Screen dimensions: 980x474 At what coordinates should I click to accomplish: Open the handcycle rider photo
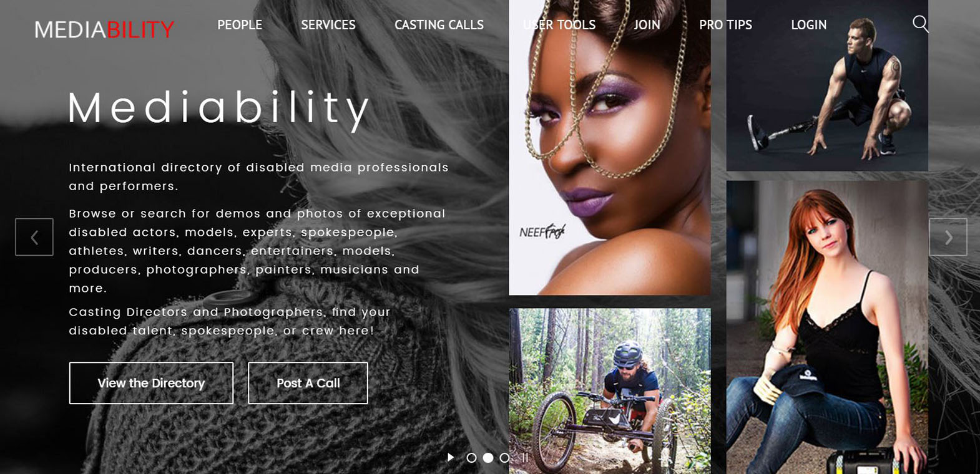coord(610,391)
